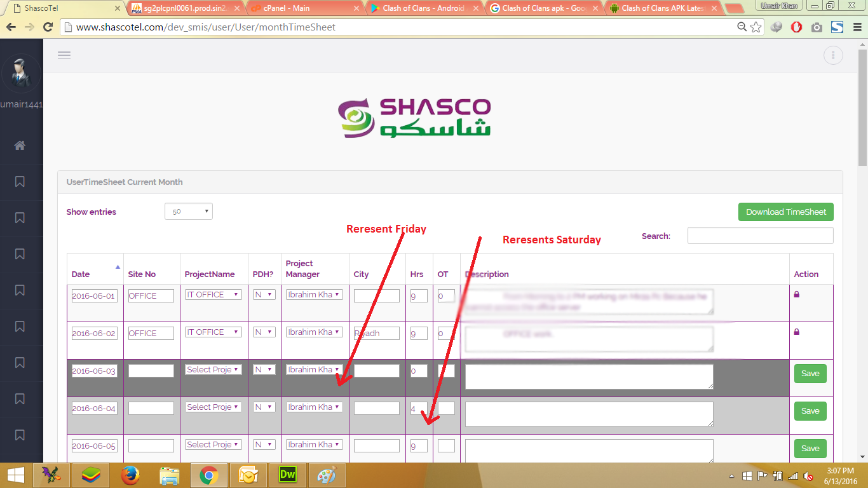This screenshot has width=868, height=488.
Task: Open the home icon in sidebar
Action: (x=20, y=146)
